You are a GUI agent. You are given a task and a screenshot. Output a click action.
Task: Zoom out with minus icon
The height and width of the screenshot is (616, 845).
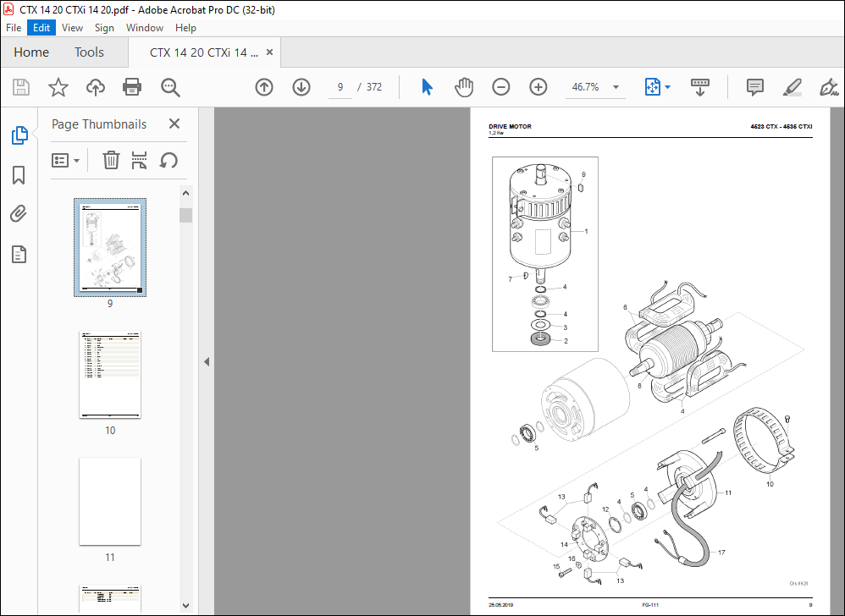(501, 87)
